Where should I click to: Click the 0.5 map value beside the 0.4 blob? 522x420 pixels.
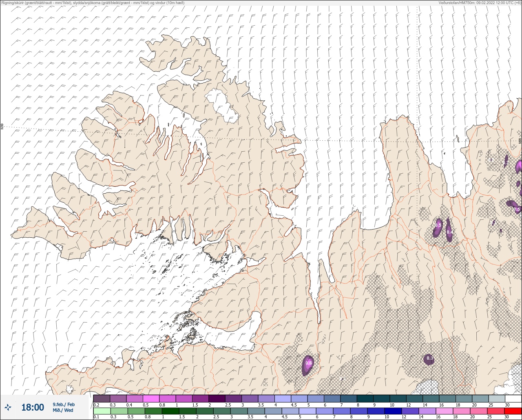(x=438, y=225)
